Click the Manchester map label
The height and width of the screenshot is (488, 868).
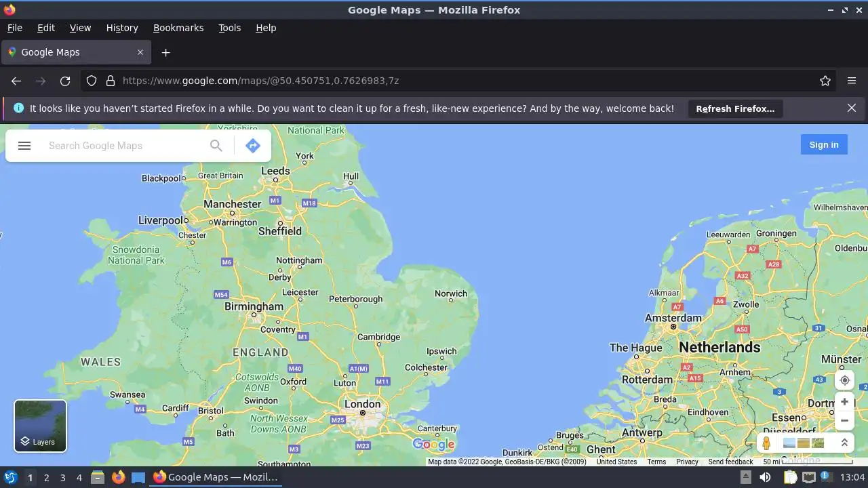point(233,204)
